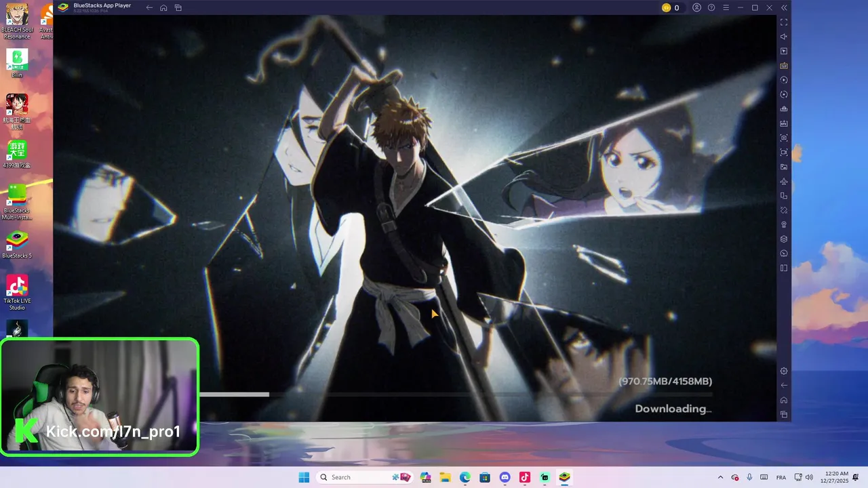This screenshot has width=868, height=488.
Task: Open the BlueStacks hamburger menu
Action: point(726,7)
